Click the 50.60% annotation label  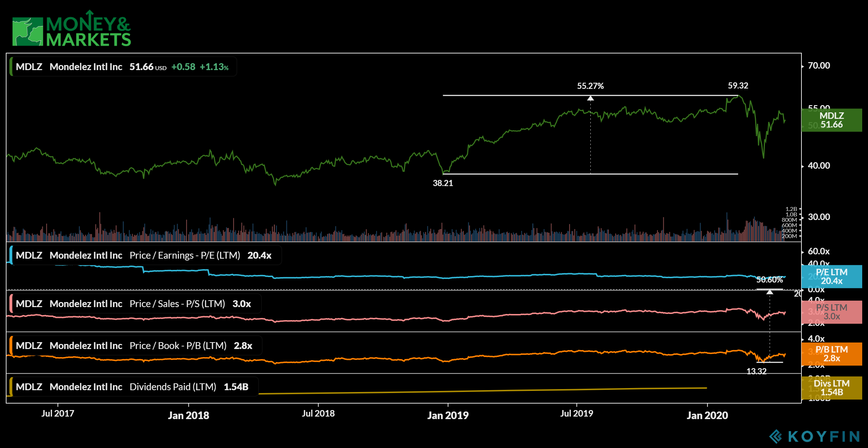[770, 280]
